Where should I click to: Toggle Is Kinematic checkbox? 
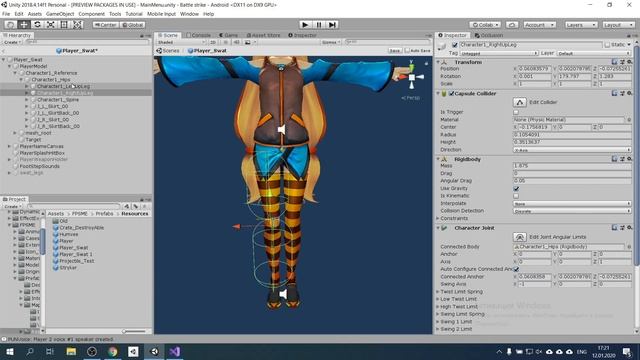pyautogui.click(x=516, y=196)
